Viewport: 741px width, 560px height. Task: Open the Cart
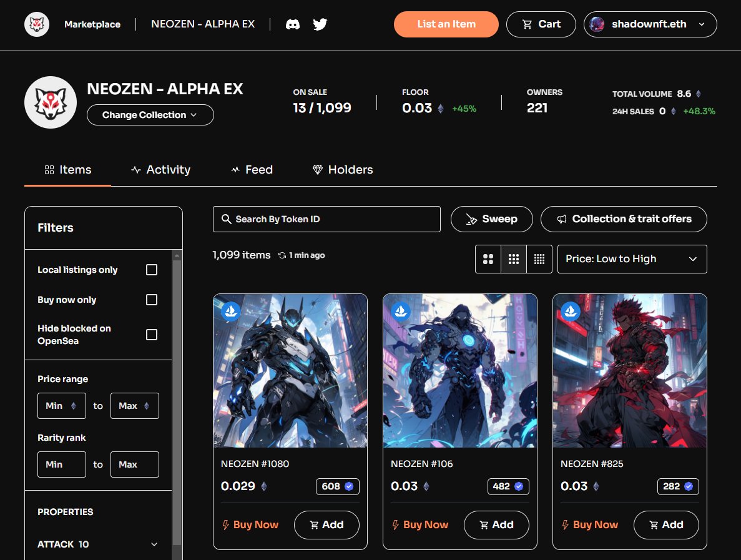(x=541, y=24)
